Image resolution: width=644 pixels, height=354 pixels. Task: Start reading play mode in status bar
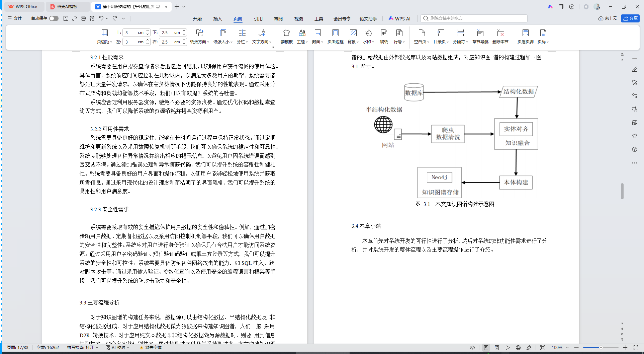coord(508,348)
